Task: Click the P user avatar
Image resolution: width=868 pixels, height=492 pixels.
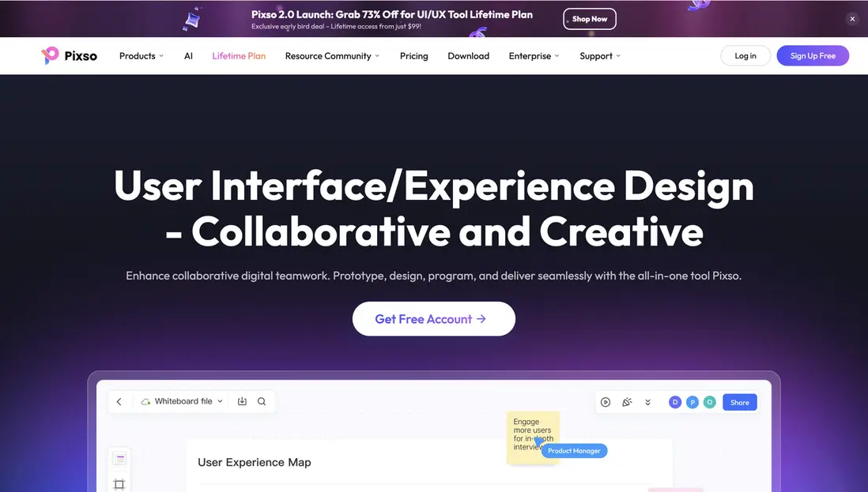Action: (692, 403)
